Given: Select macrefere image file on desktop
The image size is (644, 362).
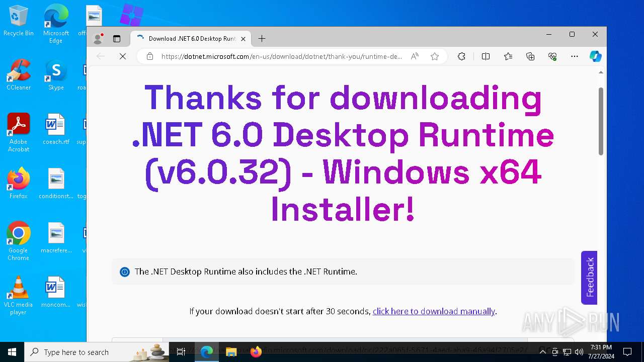Looking at the screenshot, I should pos(56,238).
